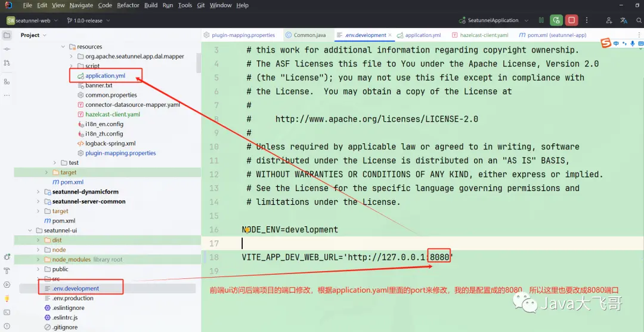Select .eslintignore in the project tree

pyautogui.click(x=68, y=308)
